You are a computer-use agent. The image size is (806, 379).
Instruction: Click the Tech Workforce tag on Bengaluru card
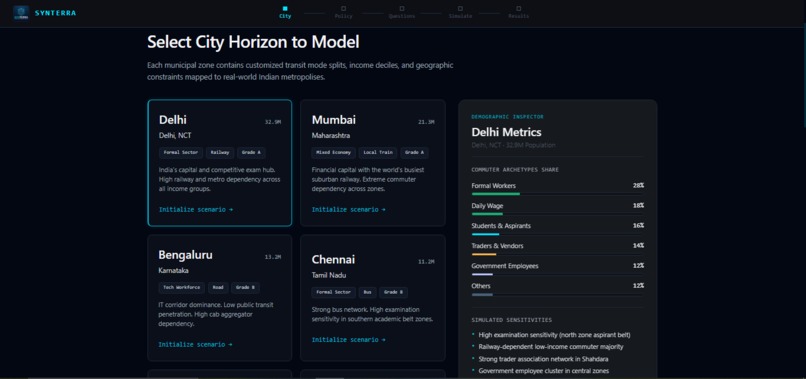point(181,287)
